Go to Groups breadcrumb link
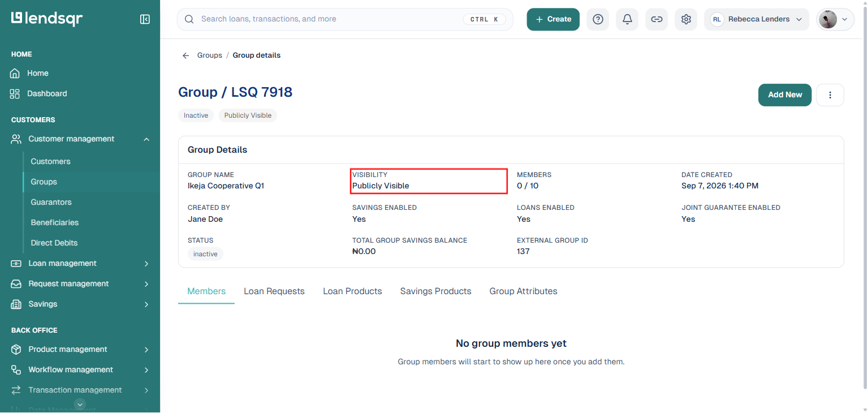This screenshot has width=868, height=413. click(x=209, y=55)
